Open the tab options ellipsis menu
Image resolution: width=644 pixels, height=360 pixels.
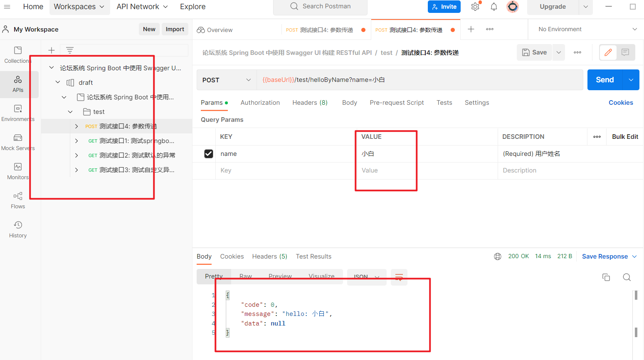pos(490,29)
